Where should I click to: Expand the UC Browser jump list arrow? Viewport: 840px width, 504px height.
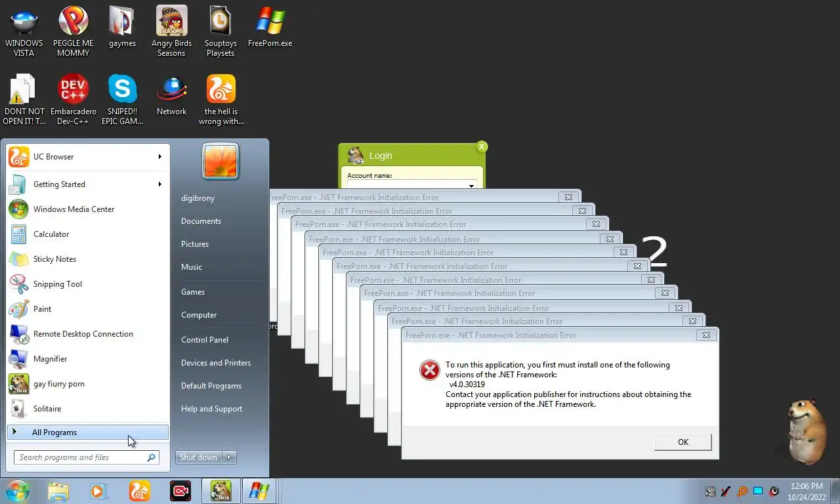[159, 157]
